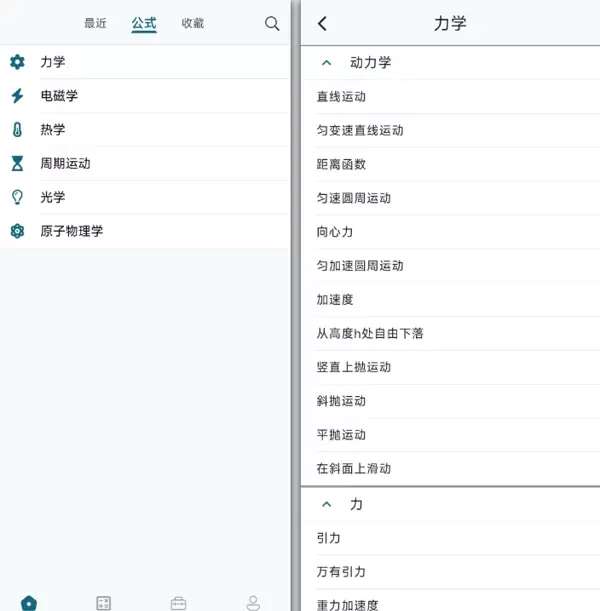The height and width of the screenshot is (611, 600).
Task: Collapse the 动力学 section
Action: (326, 62)
